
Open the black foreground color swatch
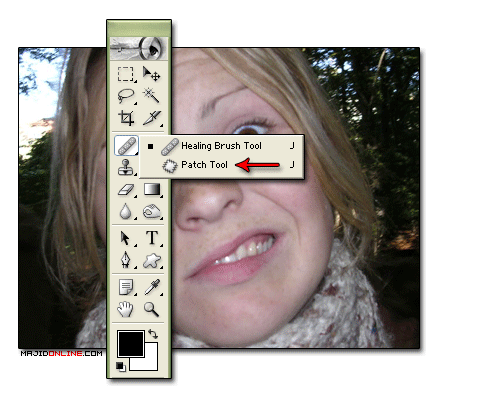[x=131, y=344]
